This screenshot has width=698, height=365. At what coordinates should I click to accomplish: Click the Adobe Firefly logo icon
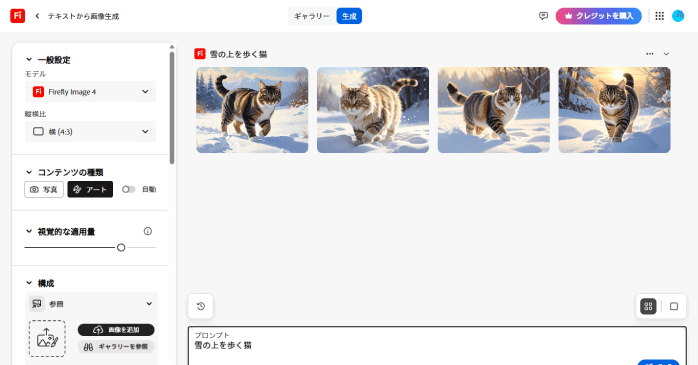(17, 16)
